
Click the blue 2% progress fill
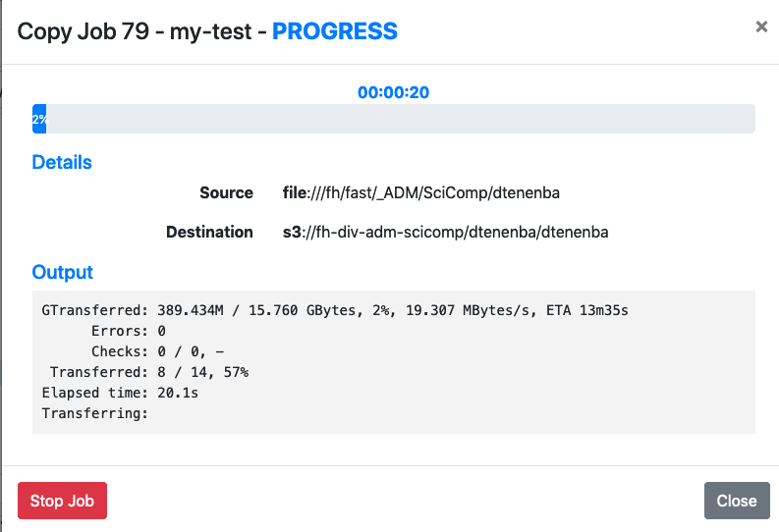pyautogui.click(x=39, y=119)
